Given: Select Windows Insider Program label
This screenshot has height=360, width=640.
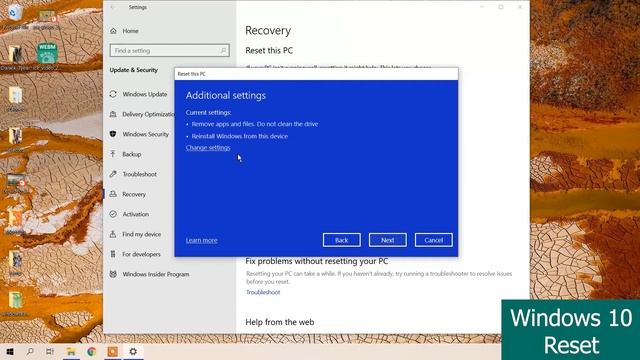Looking at the screenshot, I should (x=156, y=275).
